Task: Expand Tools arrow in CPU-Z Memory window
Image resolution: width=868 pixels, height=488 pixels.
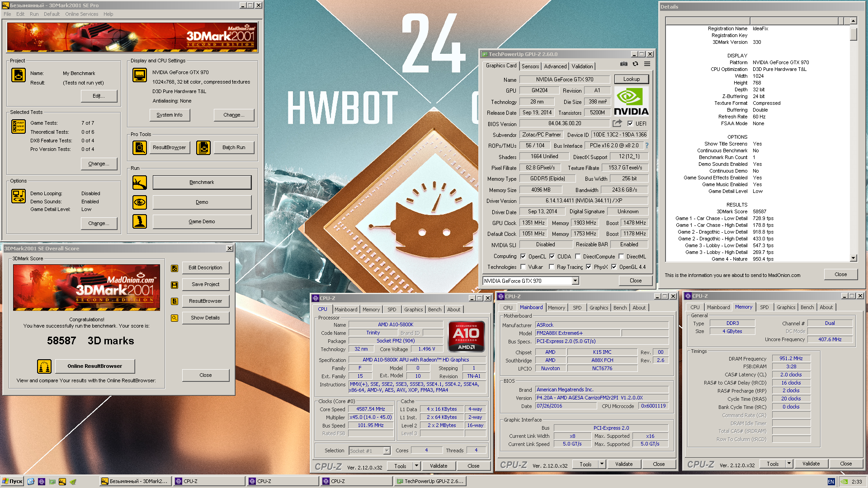Action: click(789, 464)
